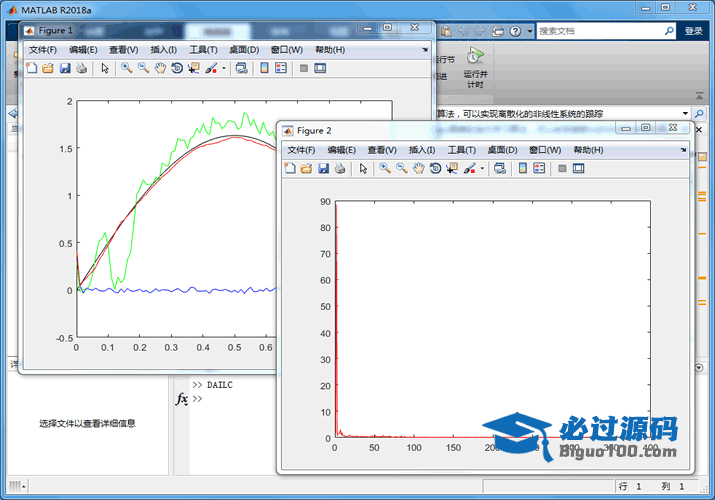Hide plot tools in Figure 2
The height and width of the screenshot is (500, 715).
click(x=562, y=169)
